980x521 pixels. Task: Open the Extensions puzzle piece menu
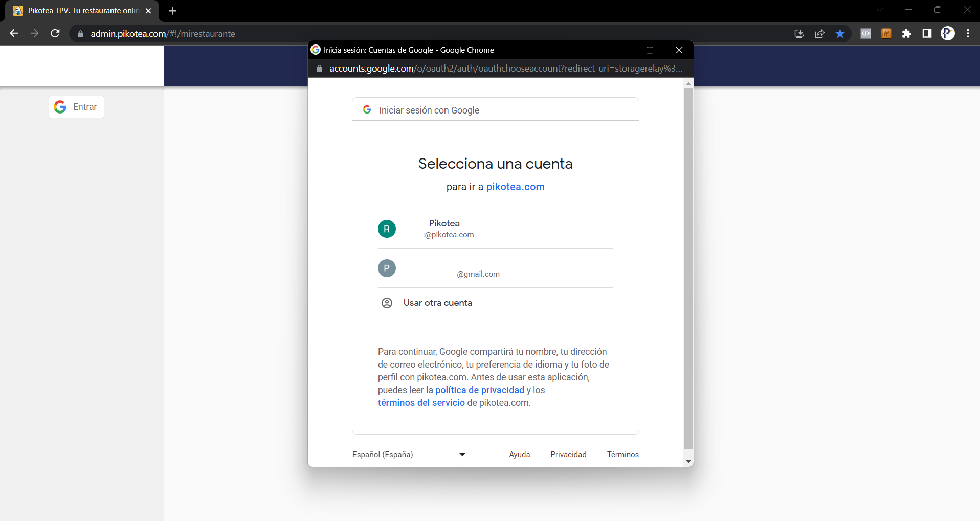[x=906, y=34]
